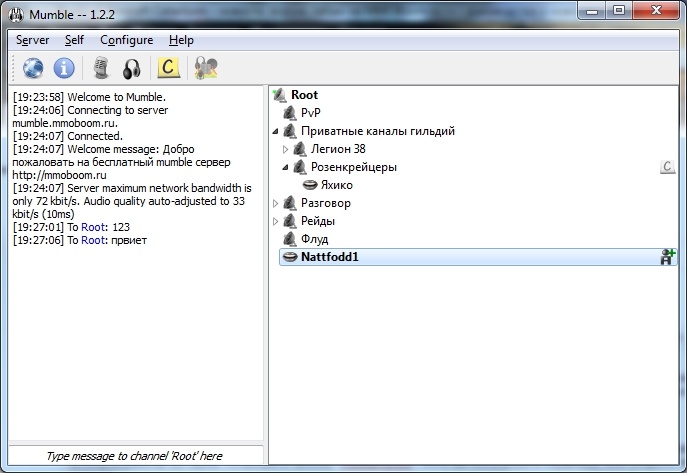This screenshot has width=687, height=473.
Task: Select the Разговор channel
Action: (x=326, y=203)
